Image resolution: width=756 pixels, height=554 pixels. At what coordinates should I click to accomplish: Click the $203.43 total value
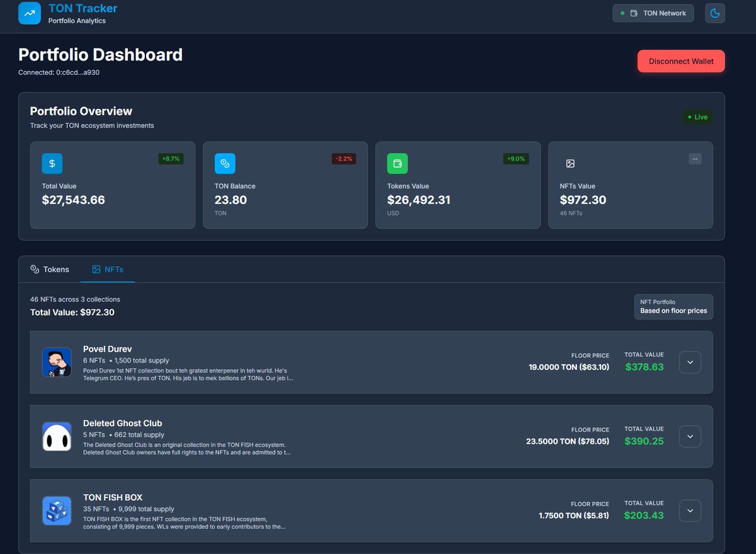tap(644, 516)
